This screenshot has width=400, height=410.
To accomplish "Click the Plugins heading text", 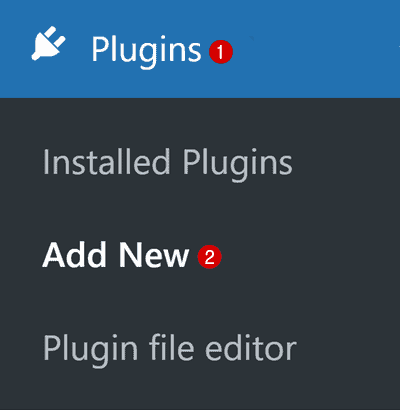I will coord(146,51).
